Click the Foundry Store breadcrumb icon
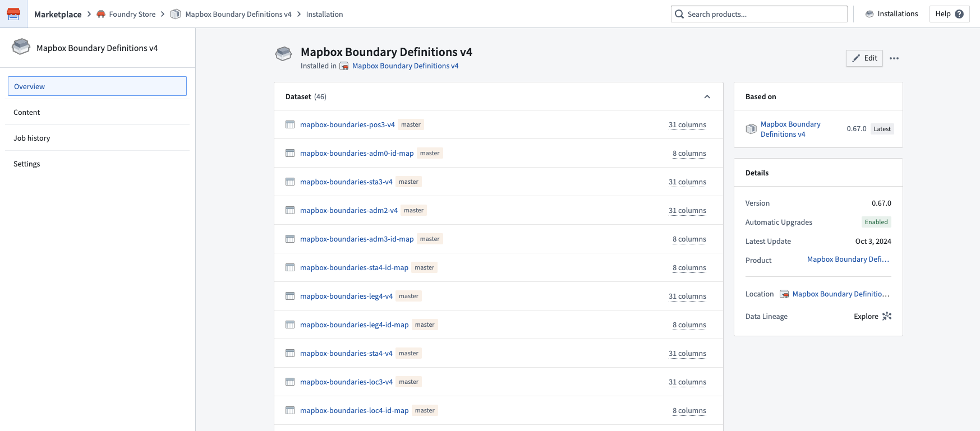The image size is (980, 431). tap(101, 14)
